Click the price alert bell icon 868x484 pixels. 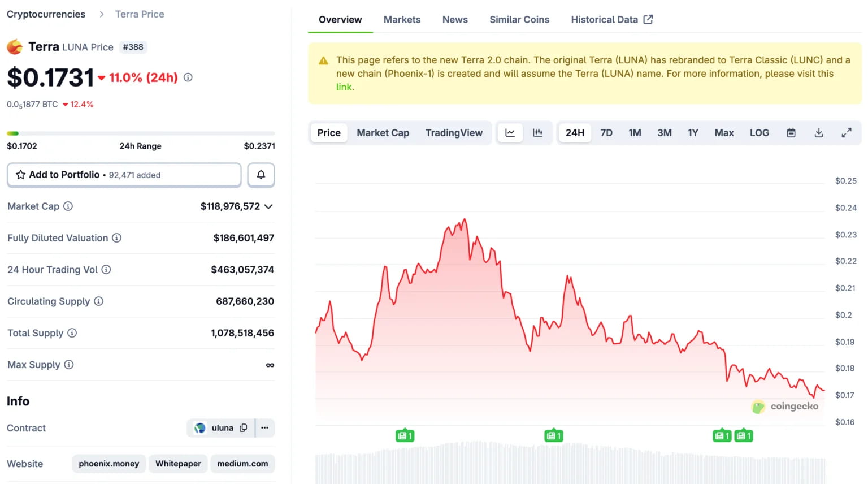(261, 175)
